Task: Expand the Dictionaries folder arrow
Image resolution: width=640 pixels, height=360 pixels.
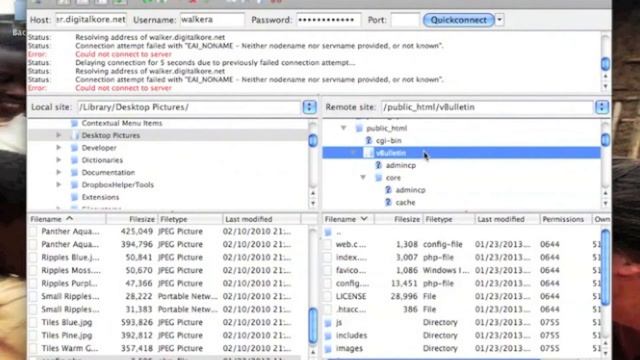Action: [x=59, y=160]
